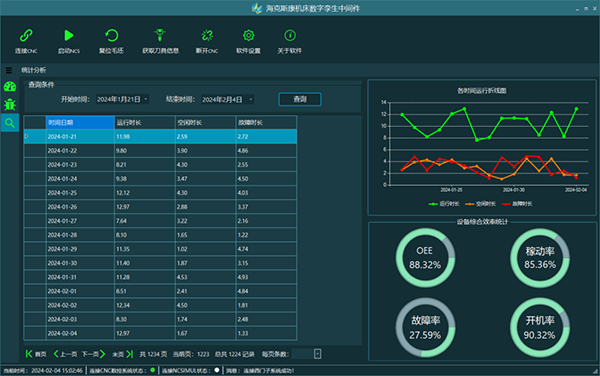Image resolution: width=600 pixels, height=376 pixels.
Task: Start NCS with the green play icon
Action: coord(69,36)
